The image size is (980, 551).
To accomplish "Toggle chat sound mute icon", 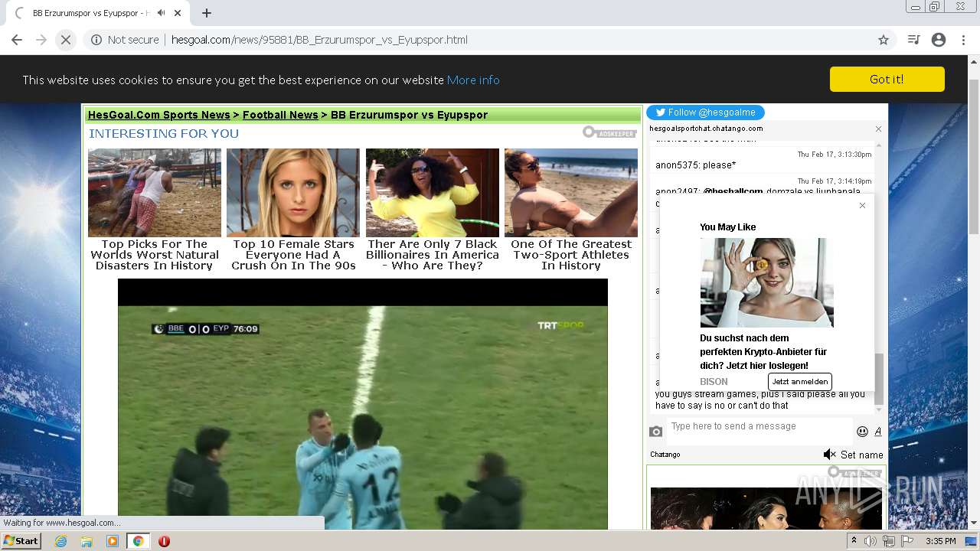I will pos(829,455).
